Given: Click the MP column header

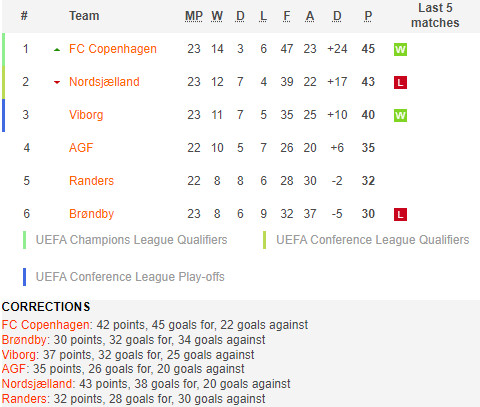Looking at the screenshot, I should click(x=194, y=16).
